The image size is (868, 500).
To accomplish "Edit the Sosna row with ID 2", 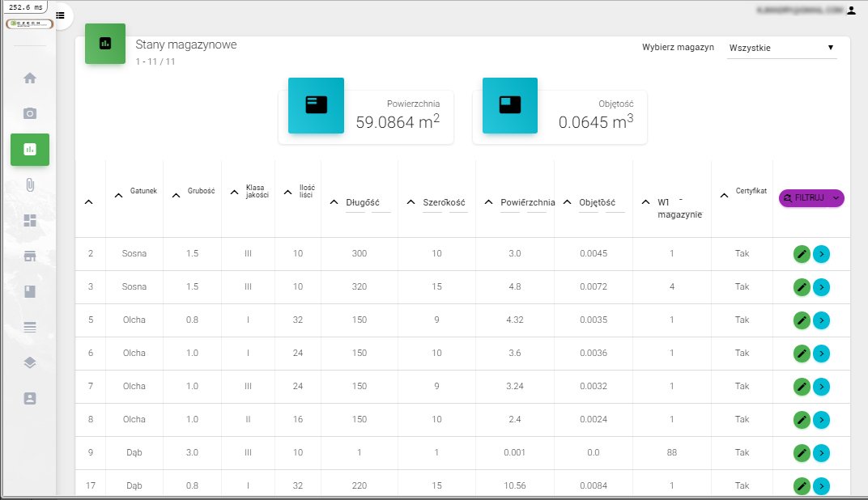I will (802, 254).
